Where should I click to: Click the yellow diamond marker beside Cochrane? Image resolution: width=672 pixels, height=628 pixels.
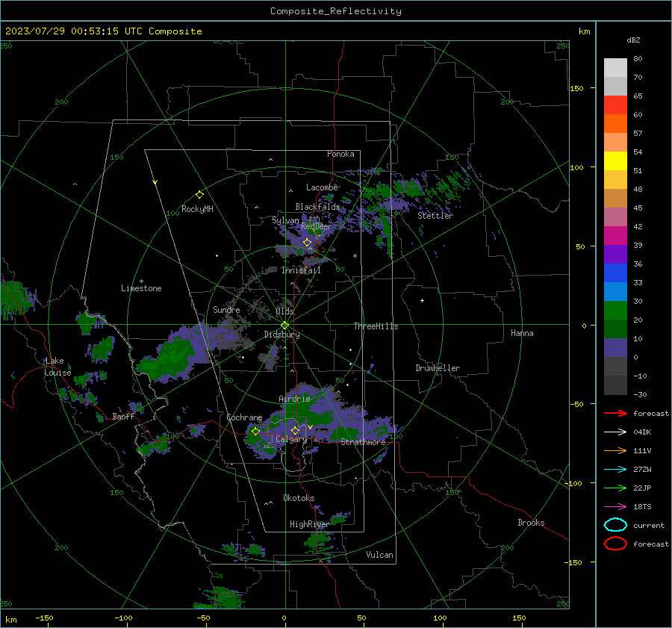[x=255, y=431]
